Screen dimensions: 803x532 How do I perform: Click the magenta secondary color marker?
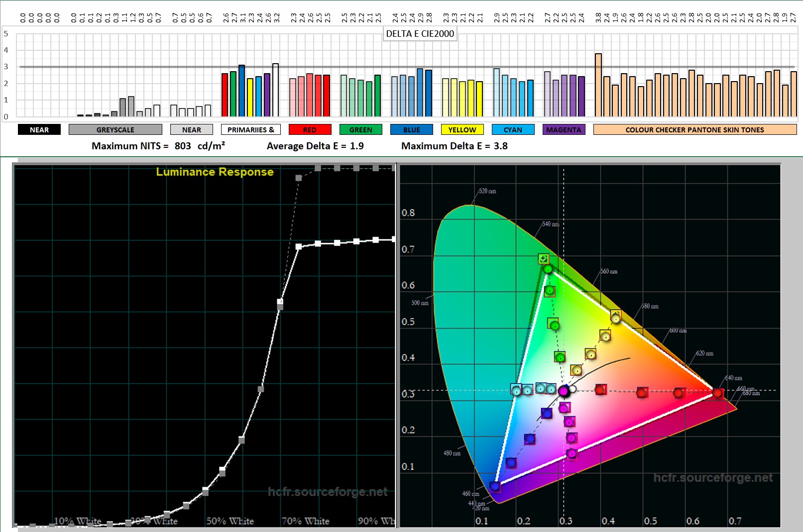572,453
